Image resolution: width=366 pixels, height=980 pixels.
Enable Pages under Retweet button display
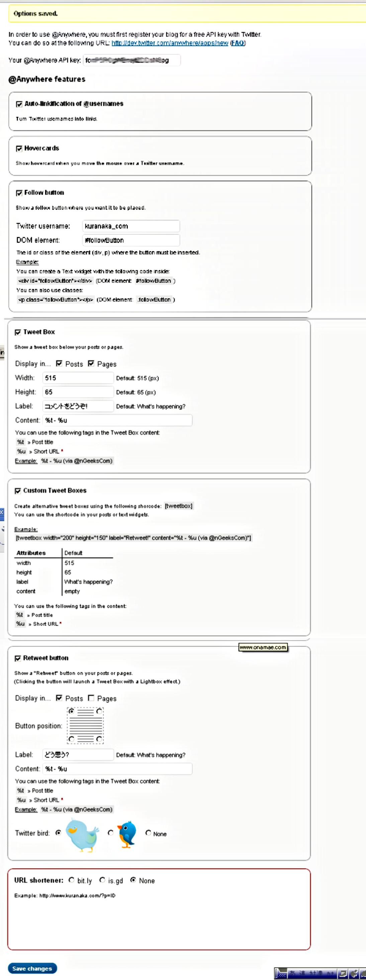(91, 698)
